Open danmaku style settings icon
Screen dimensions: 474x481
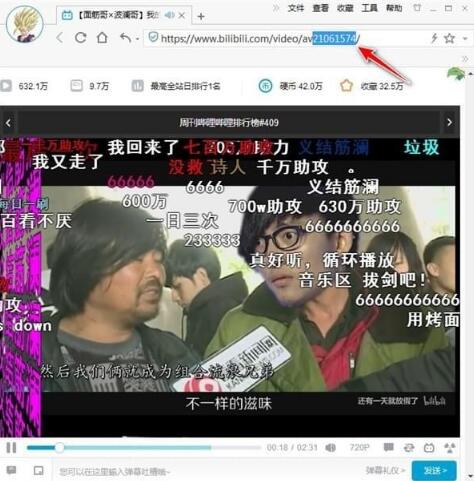tap(11, 470)
